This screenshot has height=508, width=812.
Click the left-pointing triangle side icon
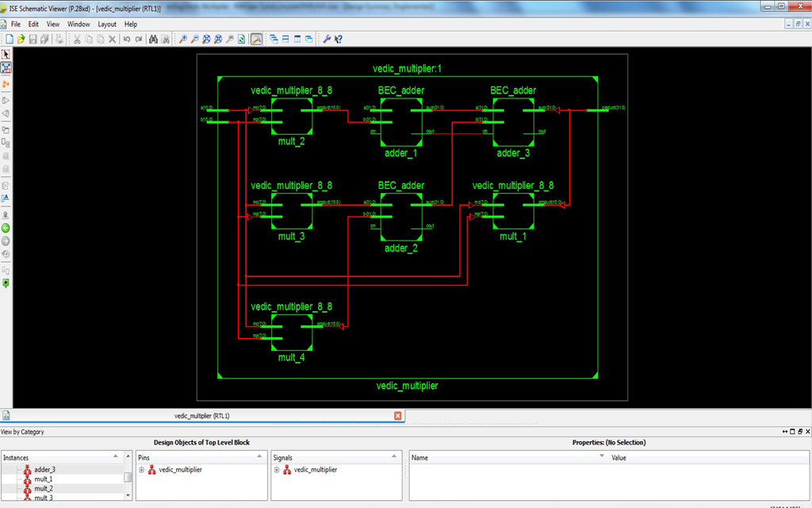(6, 114)
